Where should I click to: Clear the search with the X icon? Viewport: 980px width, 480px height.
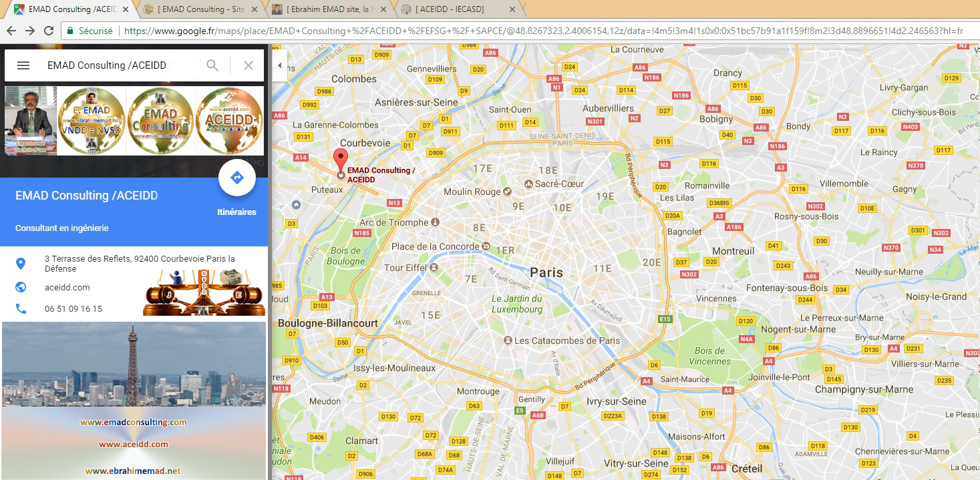[x=248, y=65]
